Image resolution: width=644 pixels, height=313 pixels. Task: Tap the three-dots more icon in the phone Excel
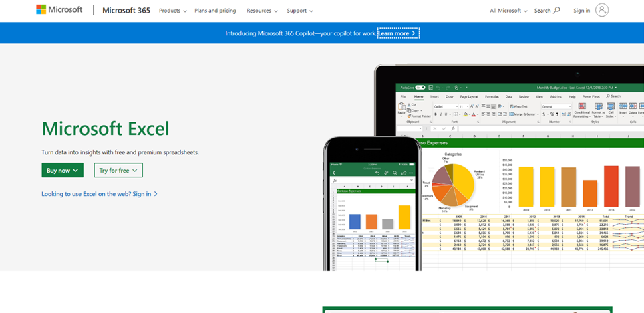[411, 173]
